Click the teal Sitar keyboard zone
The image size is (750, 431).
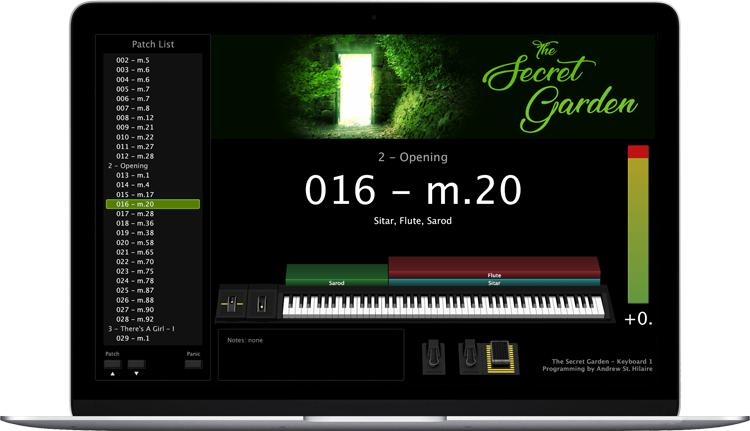(x=494, y=283)
